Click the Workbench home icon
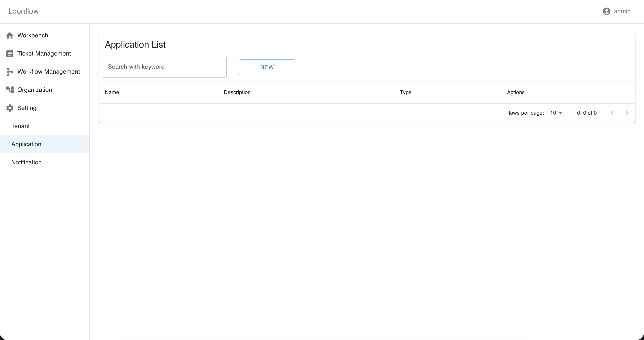 [x=10, y=35]
